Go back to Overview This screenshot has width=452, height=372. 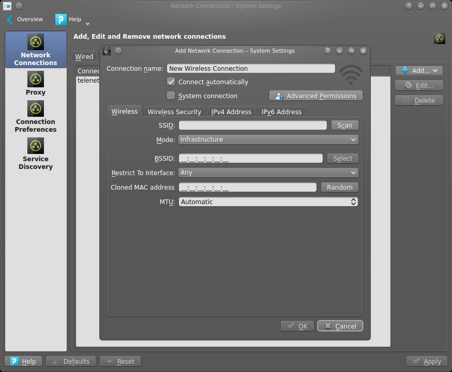point(25,19)
